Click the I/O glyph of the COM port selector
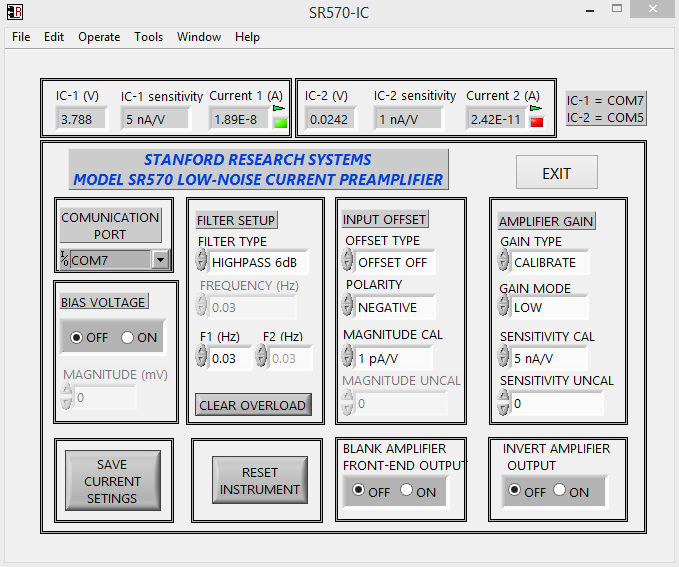The image size is (679, 567). [x=65, y=259]
